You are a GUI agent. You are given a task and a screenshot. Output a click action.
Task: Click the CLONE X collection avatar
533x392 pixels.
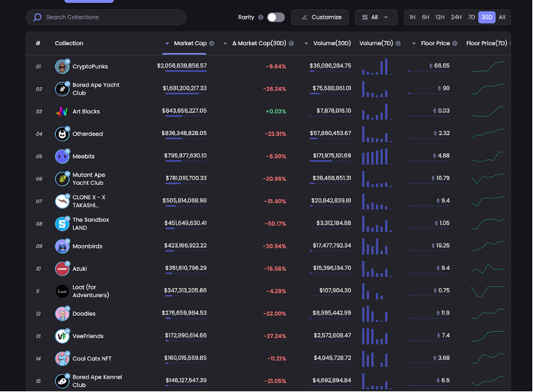point(62,202)
